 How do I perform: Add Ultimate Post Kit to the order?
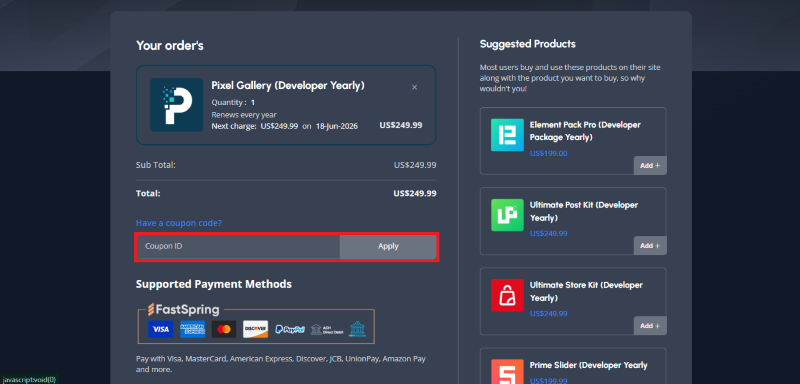(650, 245)
